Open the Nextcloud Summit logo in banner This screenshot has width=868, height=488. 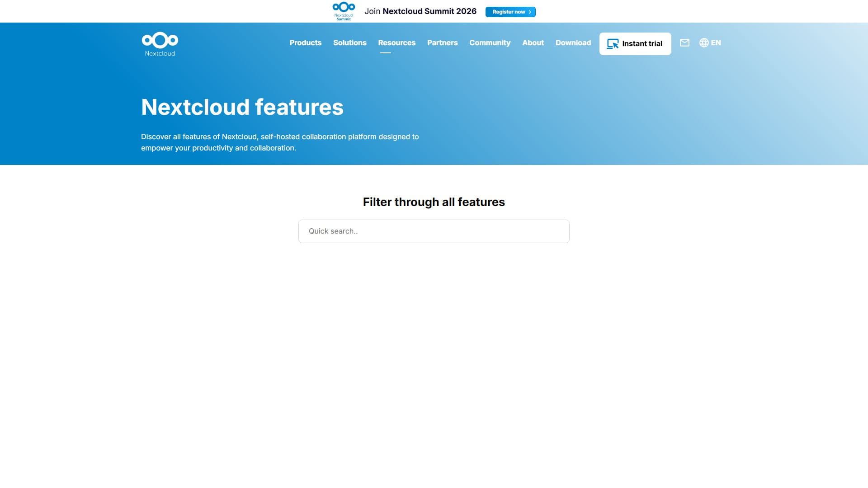click(x=344, y=11)
